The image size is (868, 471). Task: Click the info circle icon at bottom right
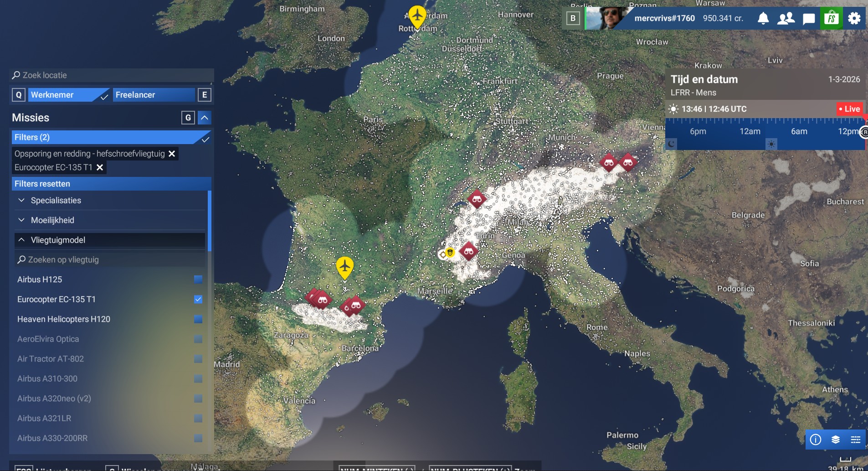(816, 440)
